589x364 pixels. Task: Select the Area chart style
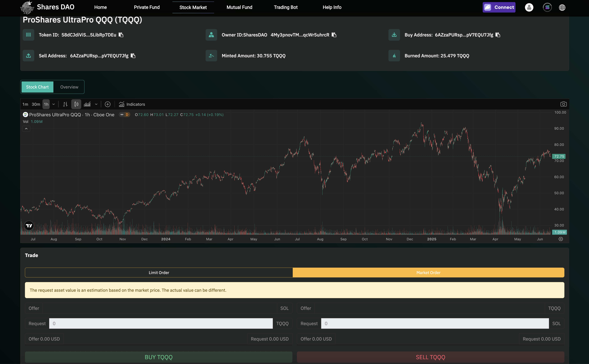click(87, 104)
